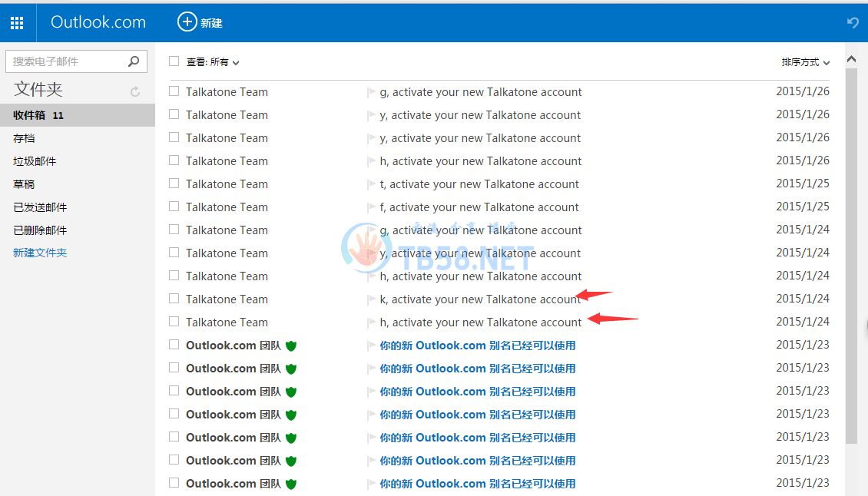The height and width of the screenshot is (496, 868).
Task: Compose a message with the 新建 button
Action: pos(200,22)
